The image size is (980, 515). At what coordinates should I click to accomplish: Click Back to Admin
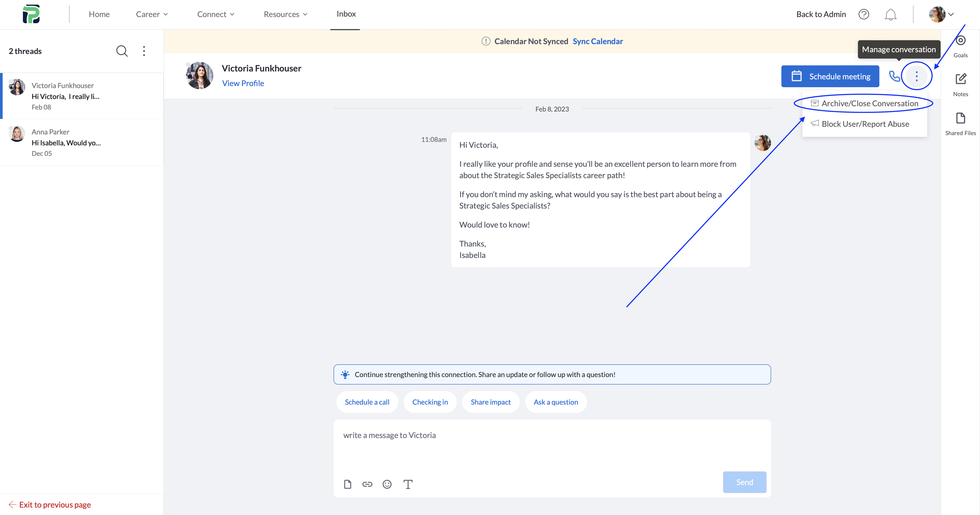(821, 14)
